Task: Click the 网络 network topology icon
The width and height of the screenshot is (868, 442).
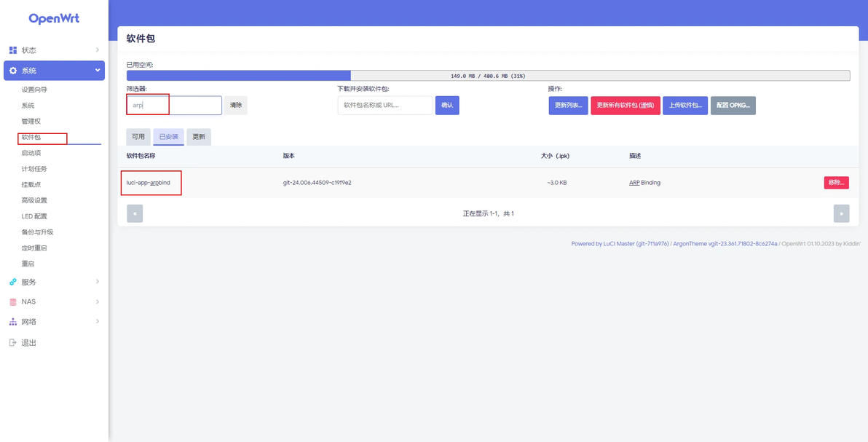Action: 13,322
